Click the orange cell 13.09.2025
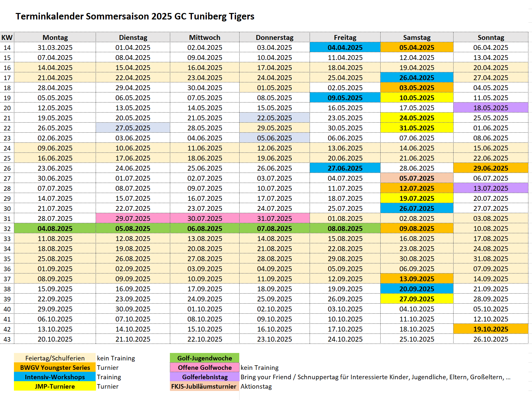This screenshot has width=532, height=400. [417, 279]
